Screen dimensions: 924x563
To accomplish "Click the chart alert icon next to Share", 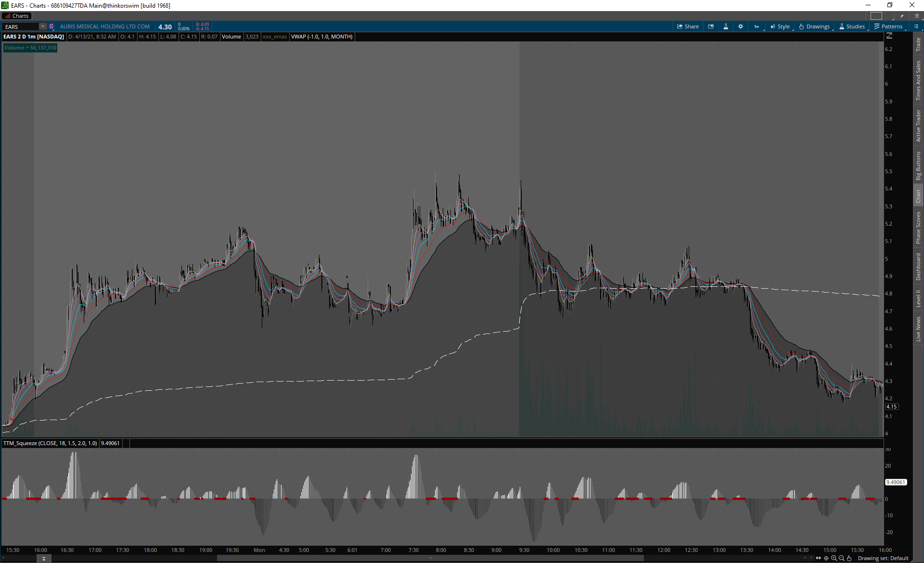I will click(711, 26).
